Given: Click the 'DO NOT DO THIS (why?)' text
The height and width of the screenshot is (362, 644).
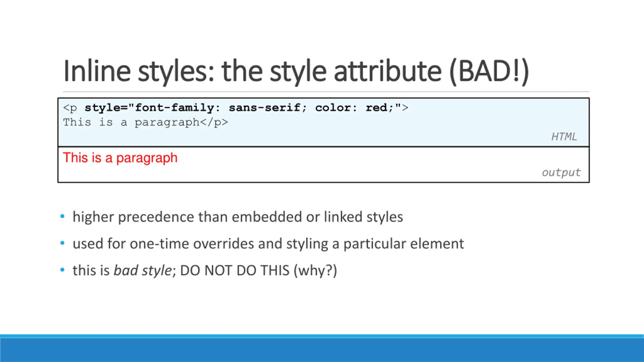Looking at the screenshot, I should pos(259,271).
